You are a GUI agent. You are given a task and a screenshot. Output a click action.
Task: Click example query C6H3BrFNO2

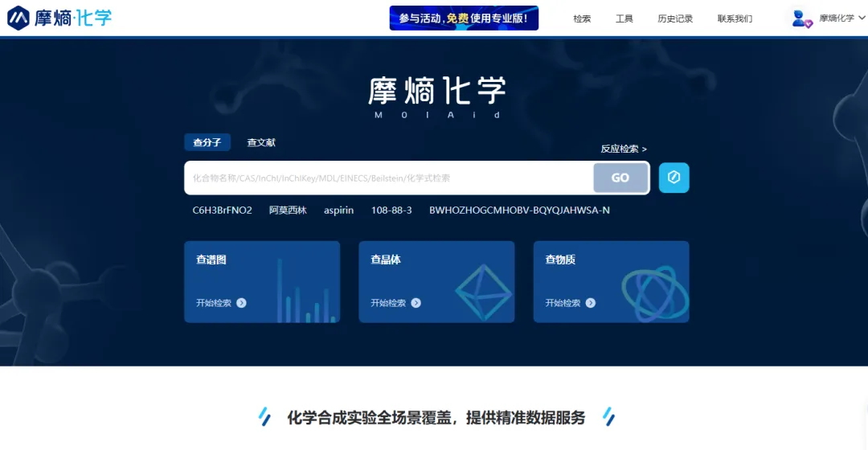(222, 211)
